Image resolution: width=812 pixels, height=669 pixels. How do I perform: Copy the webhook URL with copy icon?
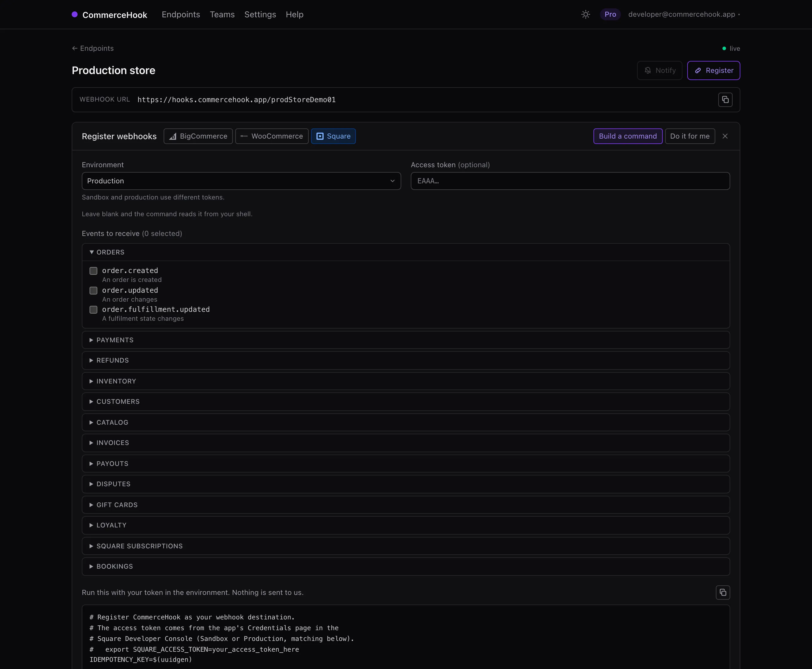[725, 100]
